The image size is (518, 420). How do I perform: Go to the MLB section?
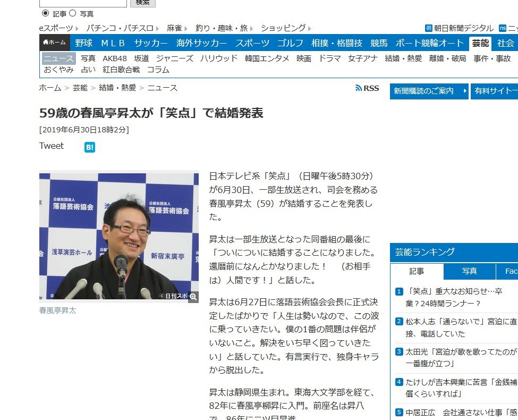[x=113, y=43]
